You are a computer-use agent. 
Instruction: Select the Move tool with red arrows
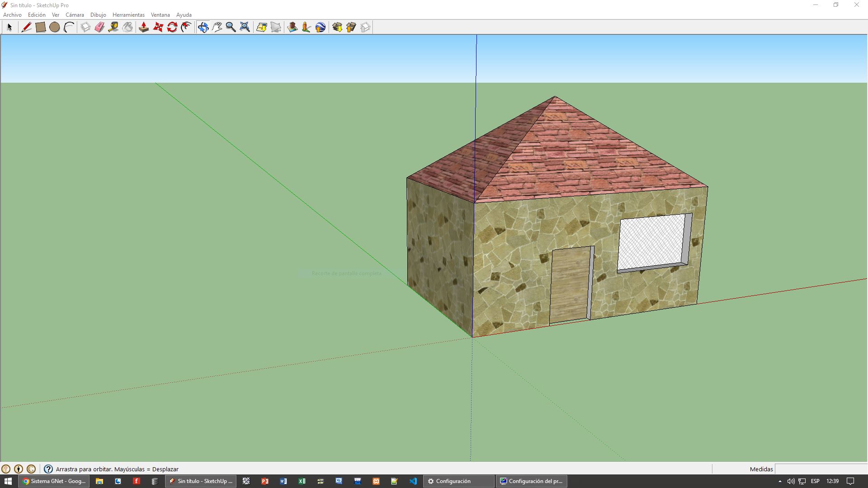coord(158,27)
